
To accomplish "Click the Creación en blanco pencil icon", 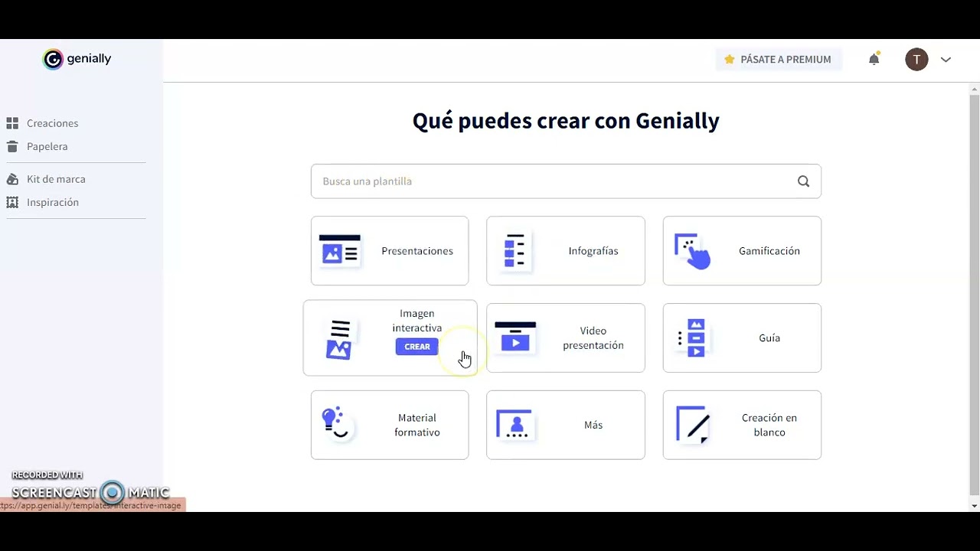I will coord(693,425).
